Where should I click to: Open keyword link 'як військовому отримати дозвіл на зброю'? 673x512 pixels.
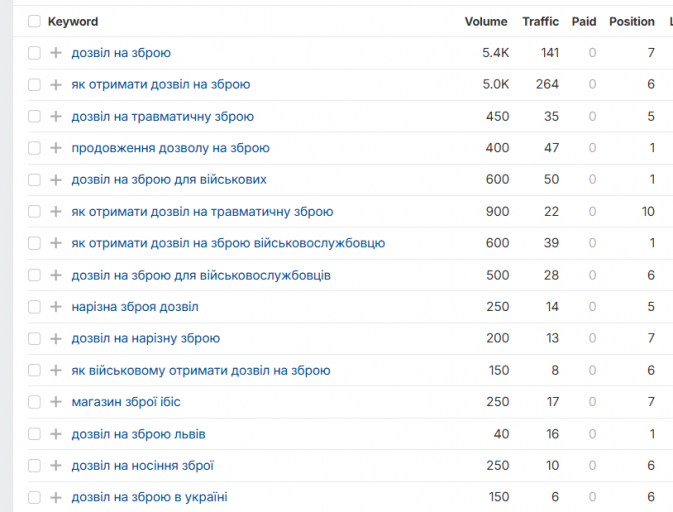(201, 370)
